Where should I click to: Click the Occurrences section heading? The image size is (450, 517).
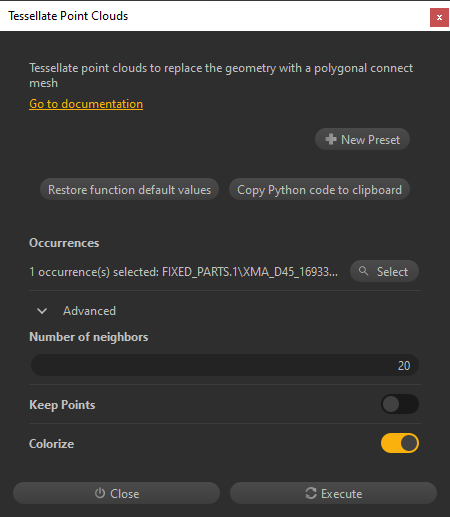coord(64,243)
